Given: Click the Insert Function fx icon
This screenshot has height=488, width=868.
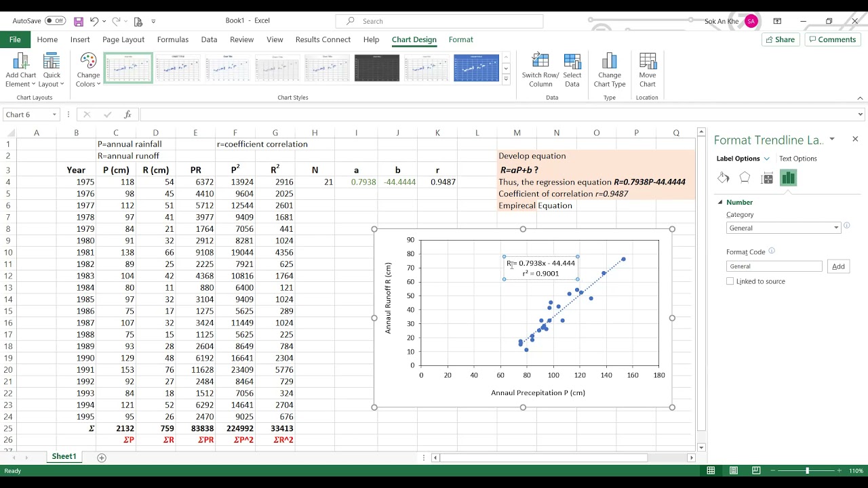Looking at the screenshot, I should [127, 115].
